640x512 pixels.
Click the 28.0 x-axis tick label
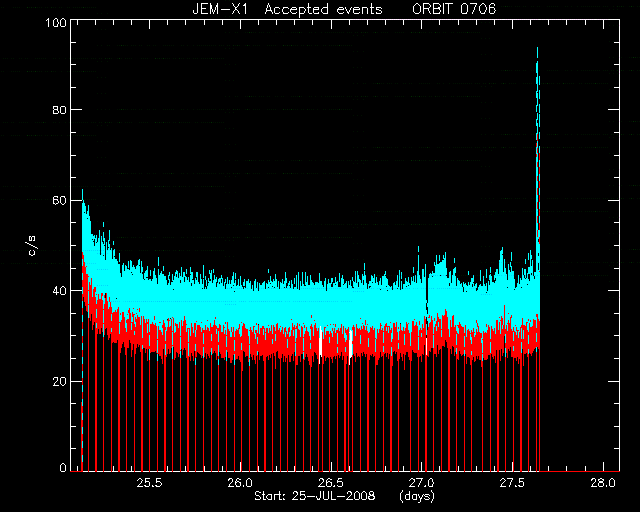click(x=603, y=483)
